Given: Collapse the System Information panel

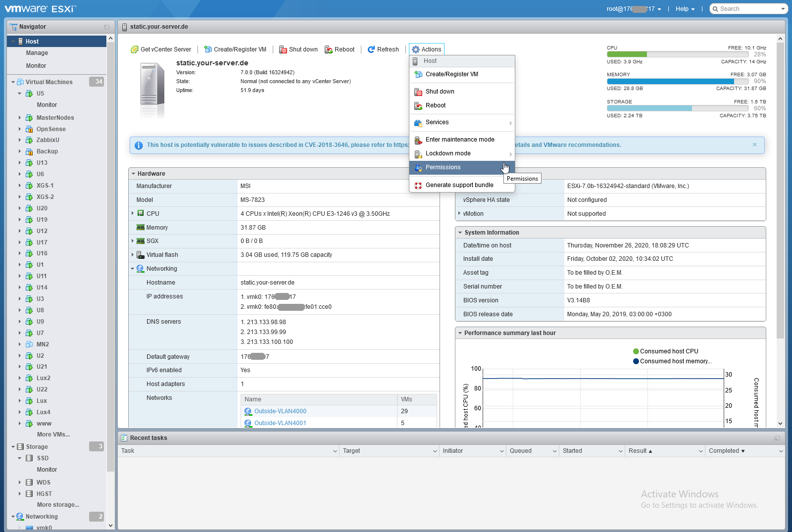Looking at the screenshot, I should coord(460,233).
